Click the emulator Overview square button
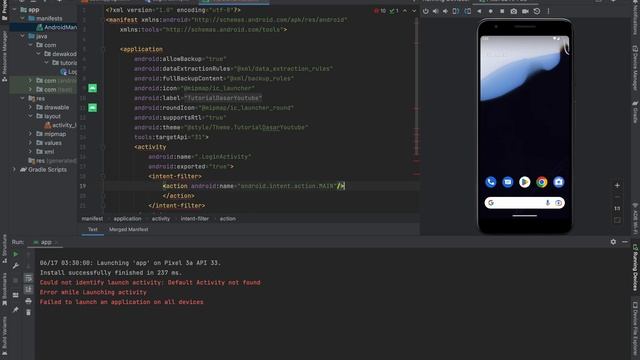 click(502, 11)
